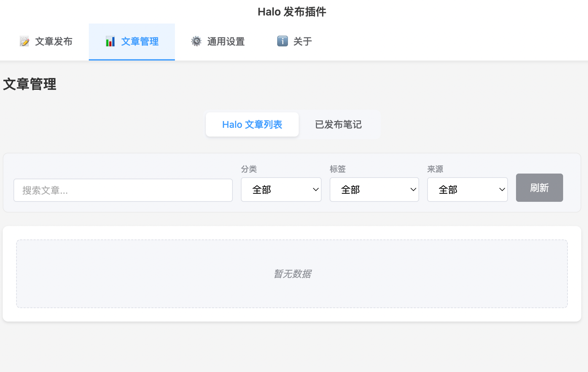
Task: Click the chevron arrow in 来源 dropdown
Action: tap(502, 190)
